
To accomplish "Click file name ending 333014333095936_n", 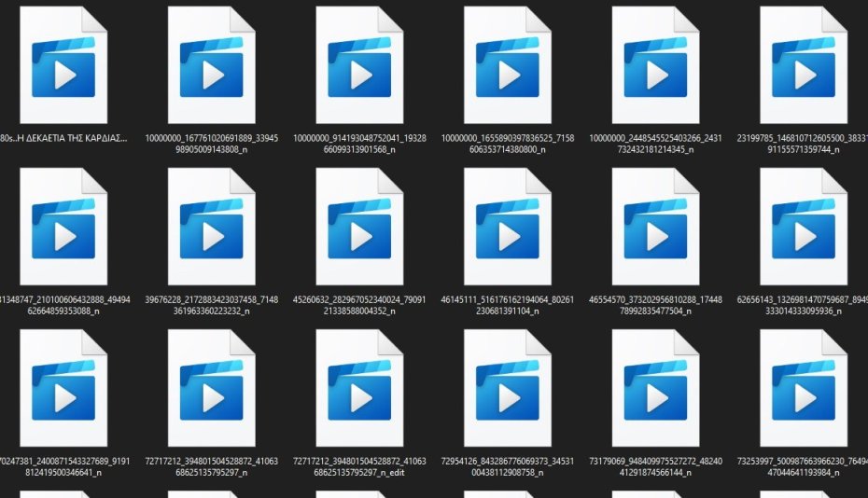I will click(803, 306).
